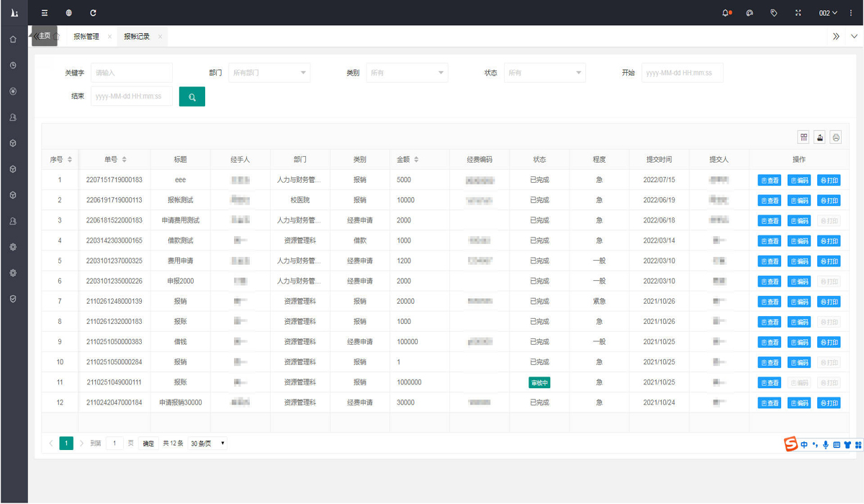
Task: Click 查看 button for row 1
Action: coord(769,181)
